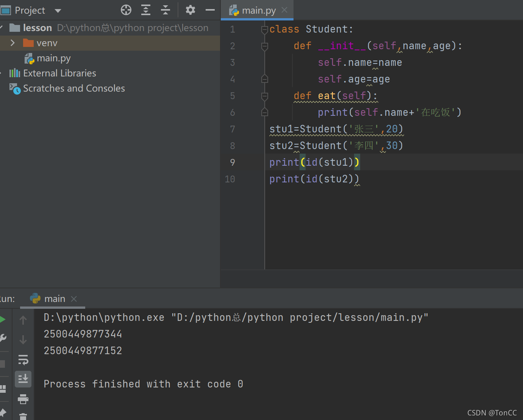The image size is (523, 420).
Task: Click the pin tab icon
Action: (x=3, y=413)
